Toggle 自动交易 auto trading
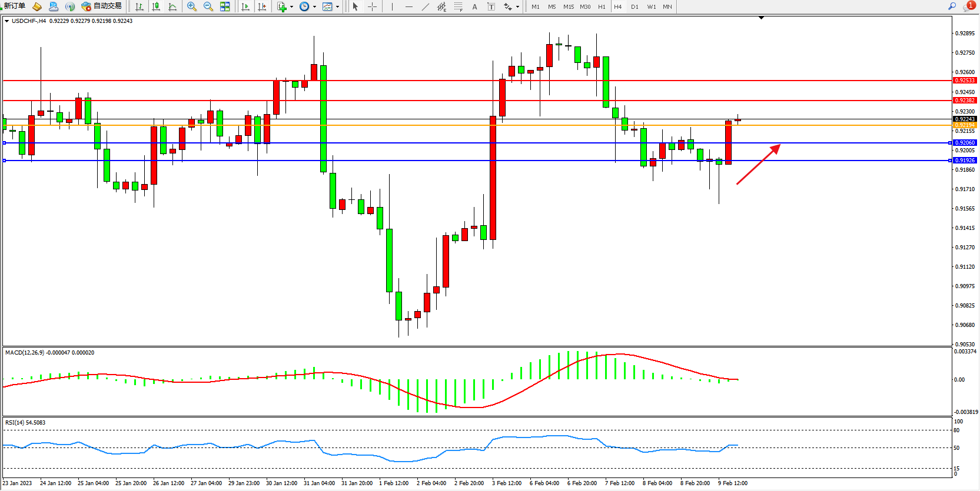Viewport: 980px width, 491px height. [x=101, y=6]
